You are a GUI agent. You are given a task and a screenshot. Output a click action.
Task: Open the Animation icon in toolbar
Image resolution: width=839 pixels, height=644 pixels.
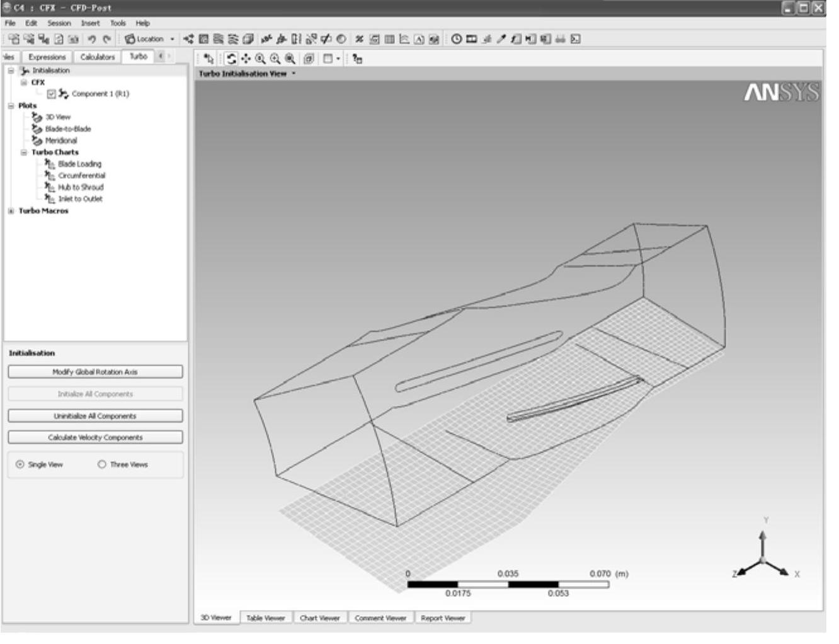pos(471,39)
